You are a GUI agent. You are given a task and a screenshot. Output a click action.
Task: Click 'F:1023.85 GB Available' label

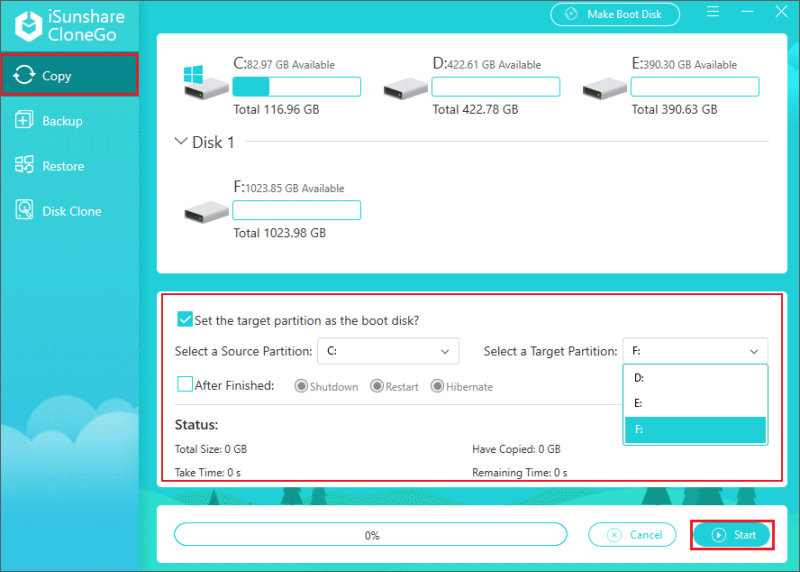pyautogui.click(x=288, y=187)
